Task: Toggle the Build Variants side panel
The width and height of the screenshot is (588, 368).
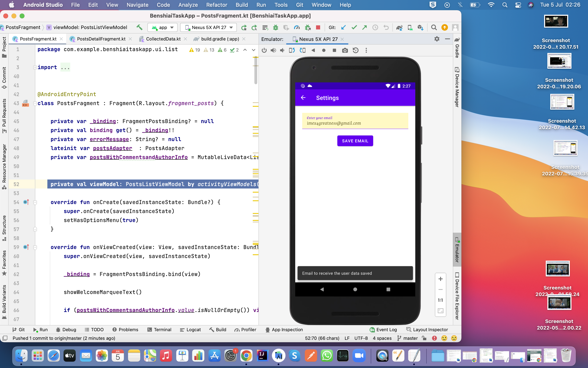Action: click(4, 302)
